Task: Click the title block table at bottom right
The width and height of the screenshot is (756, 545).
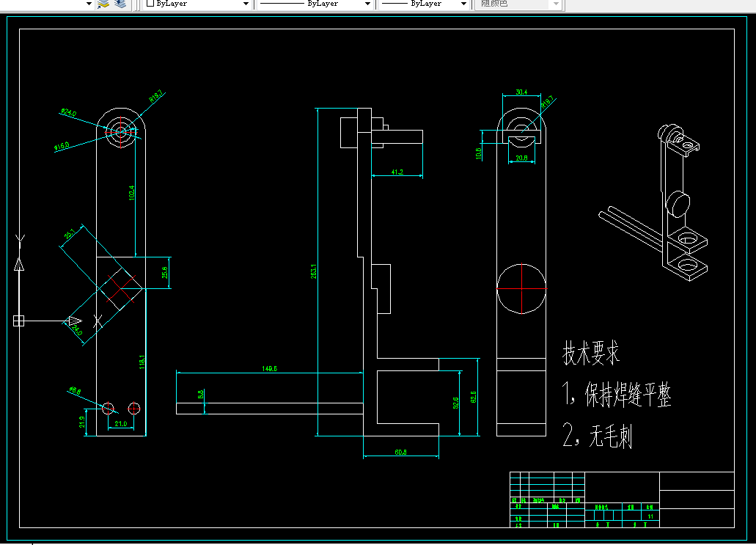Action: pos(622,500)
